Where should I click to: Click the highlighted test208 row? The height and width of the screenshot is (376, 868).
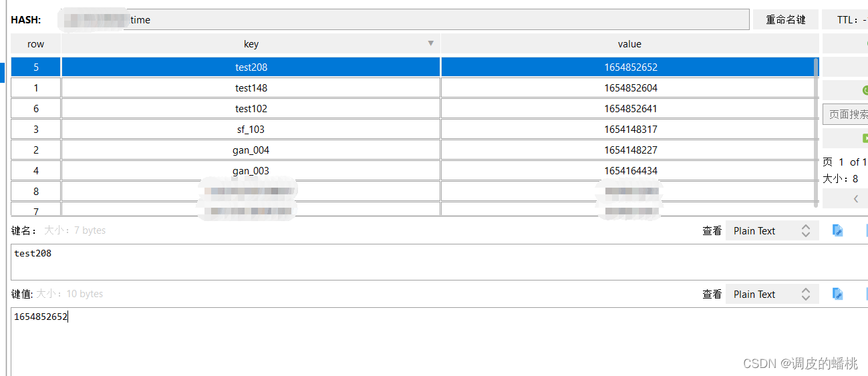tap(251, 67)
